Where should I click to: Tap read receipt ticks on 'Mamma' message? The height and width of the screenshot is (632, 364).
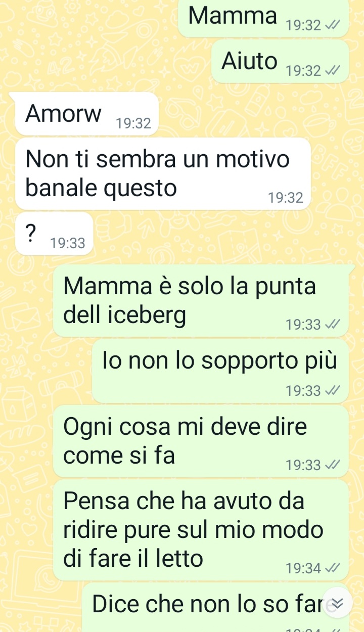[x=330, y=25]
